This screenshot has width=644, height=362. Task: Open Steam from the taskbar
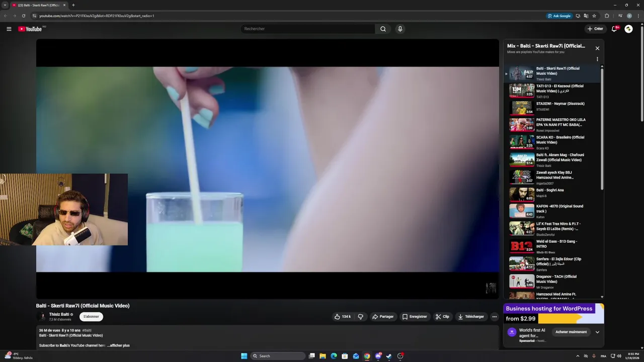pyautogui.click(x=389, y=356)
